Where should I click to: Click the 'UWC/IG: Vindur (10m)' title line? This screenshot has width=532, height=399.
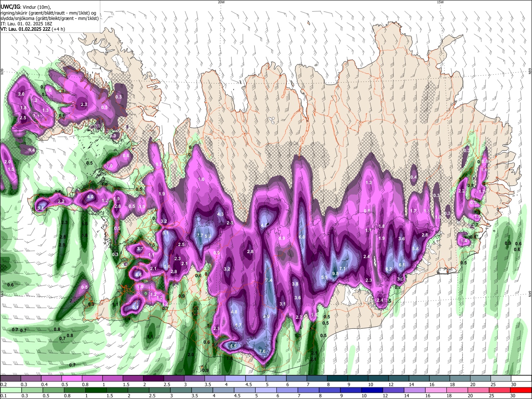(25, 7)
